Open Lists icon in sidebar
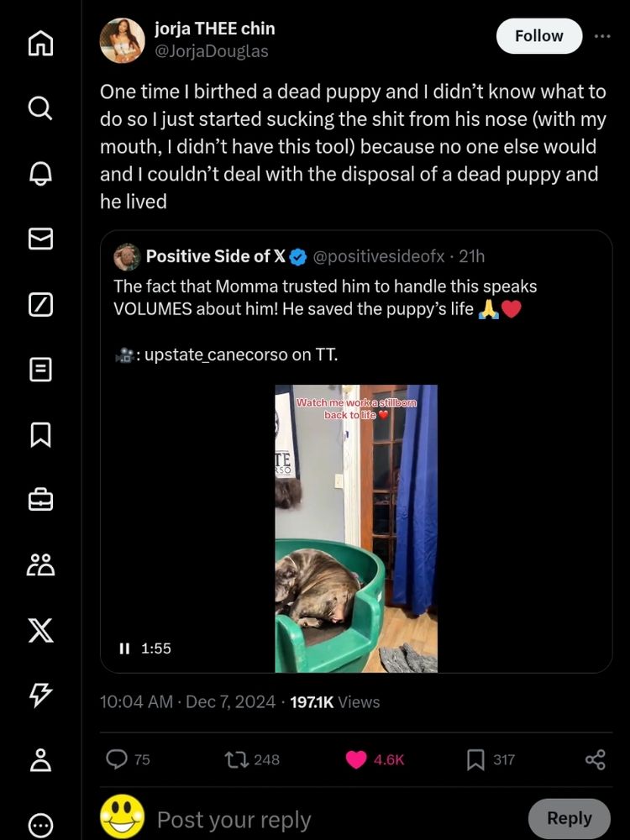 (x=40, y=369)
